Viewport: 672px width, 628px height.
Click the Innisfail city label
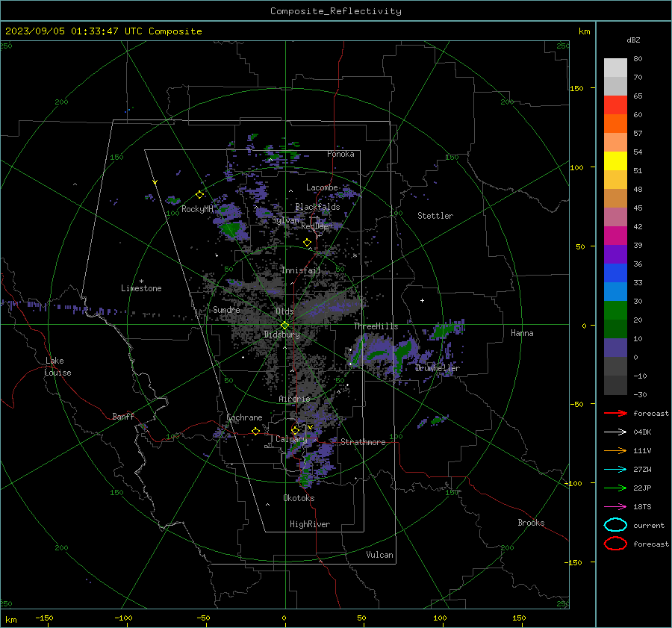[301, 270]
